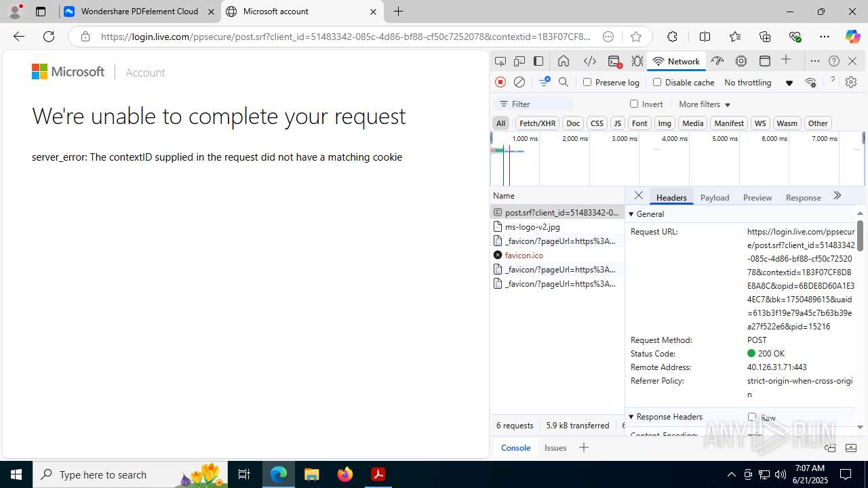Select the Network tab in DevTools
This screenshot has height=488, width=868.
tap(676, 61)
